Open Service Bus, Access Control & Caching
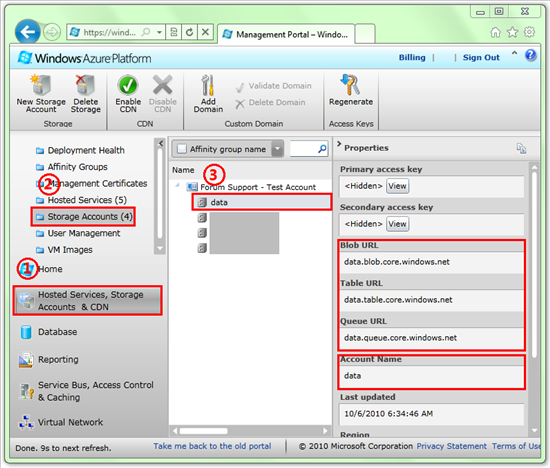The width and height of the screenshot is (550, 468). pos(86,391)
